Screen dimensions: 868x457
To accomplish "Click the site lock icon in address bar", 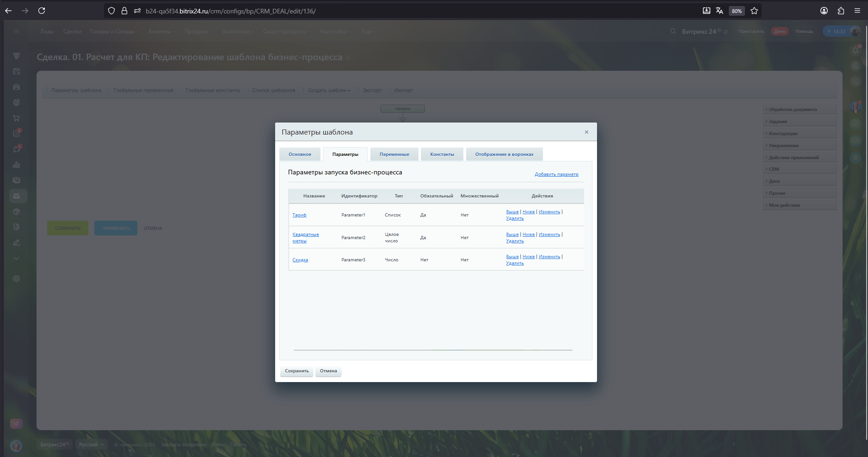I will (x=124, y=11).
